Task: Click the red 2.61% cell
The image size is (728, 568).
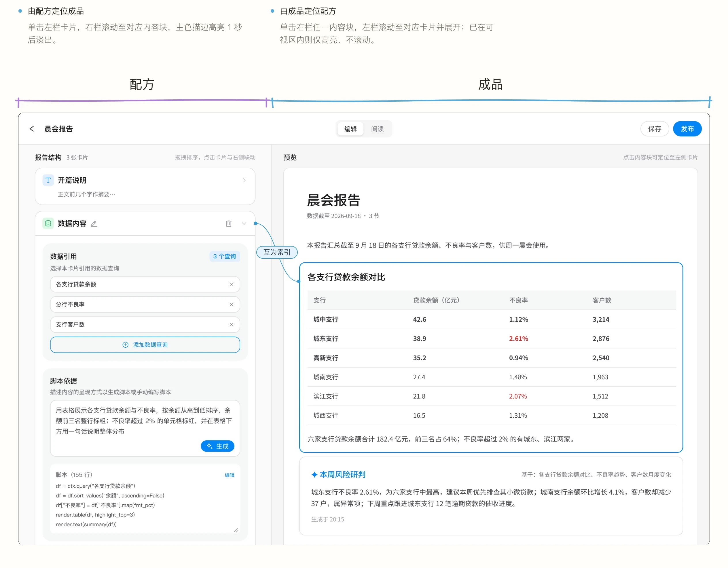Action: coord(518,339)
